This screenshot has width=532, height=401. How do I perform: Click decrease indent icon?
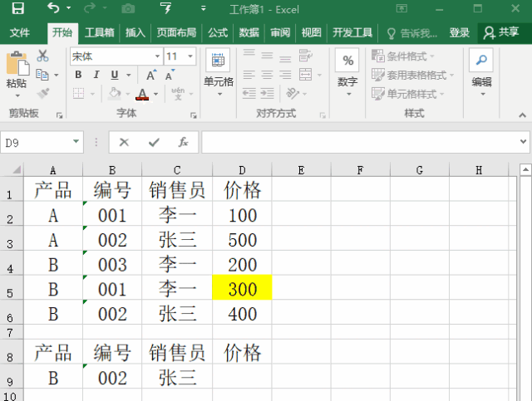(x=249, y=93)
